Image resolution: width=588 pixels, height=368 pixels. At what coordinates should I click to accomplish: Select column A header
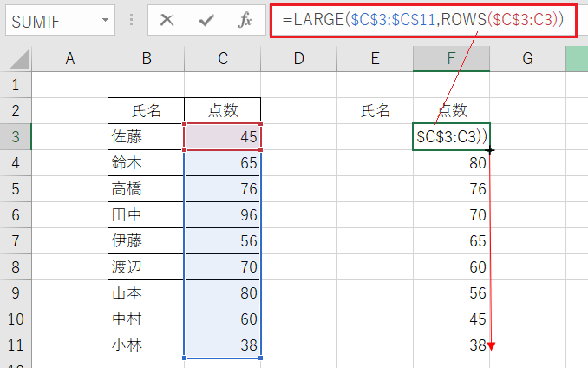click(x=69, y=58)
